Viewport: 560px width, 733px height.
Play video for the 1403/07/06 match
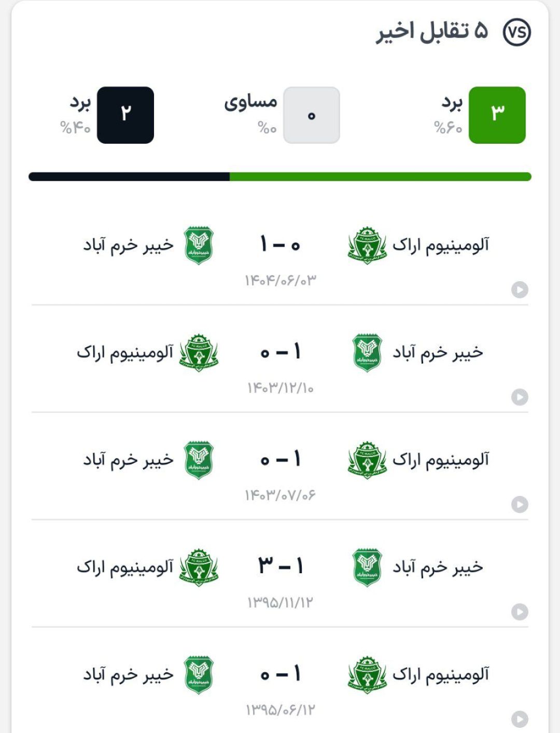point(520,504)
